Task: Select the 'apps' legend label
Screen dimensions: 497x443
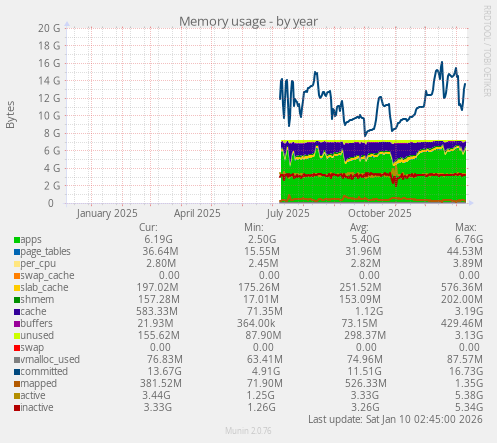Action: point(31,240)
